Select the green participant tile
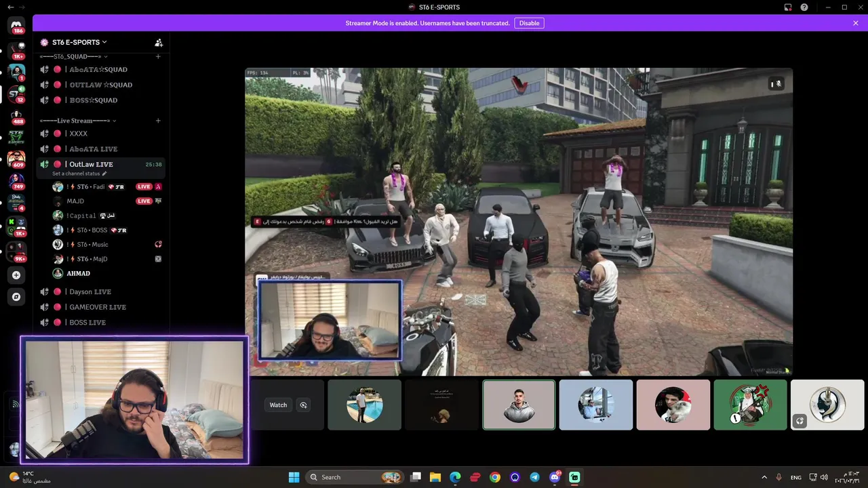This screenshot has width=868, height=488. point(751,405)
